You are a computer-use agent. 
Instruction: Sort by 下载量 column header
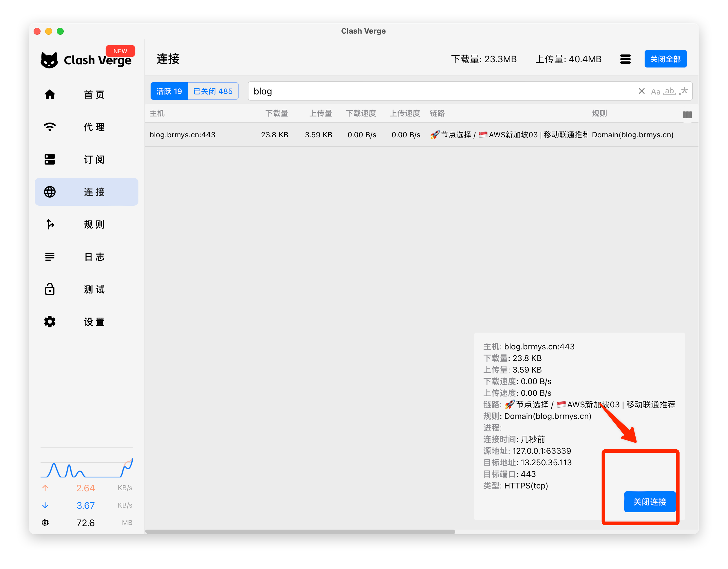click(277, 113)
